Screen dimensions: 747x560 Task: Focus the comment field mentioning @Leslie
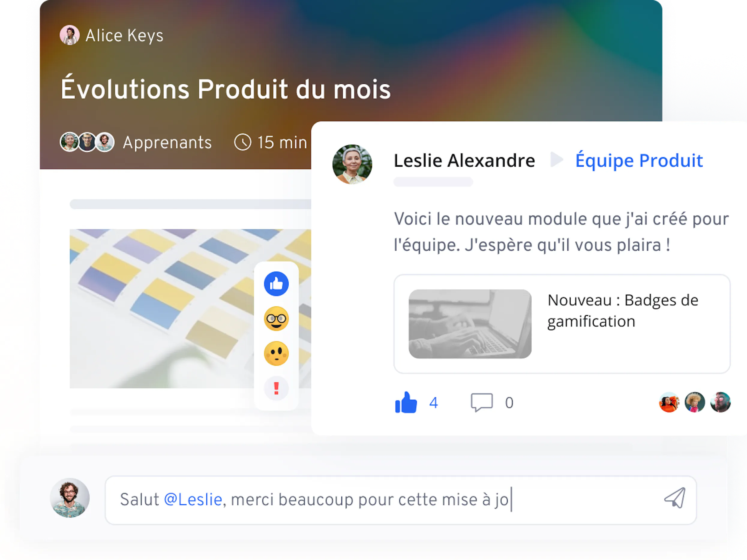(400, 500)
